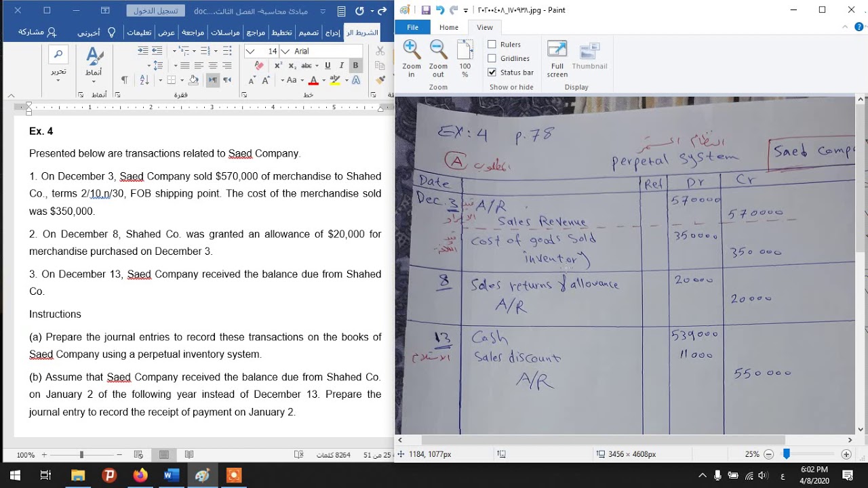Switch Word to Web Layout view
The width and height of the screenshot is (868, 488).
pyautogui.click(x=139, y=455)
